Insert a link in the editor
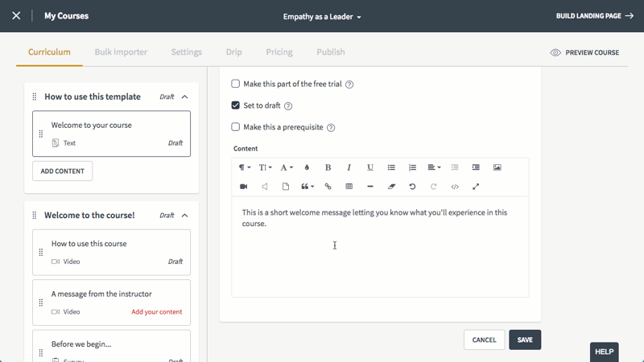This screenshot has height=362, width=644. pos(328,187)
